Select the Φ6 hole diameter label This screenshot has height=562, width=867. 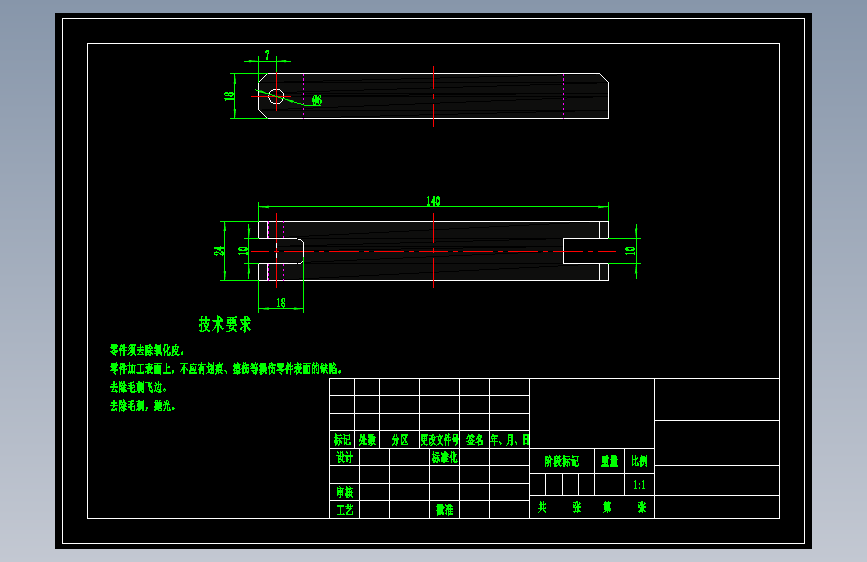click(x=316, y=100)
